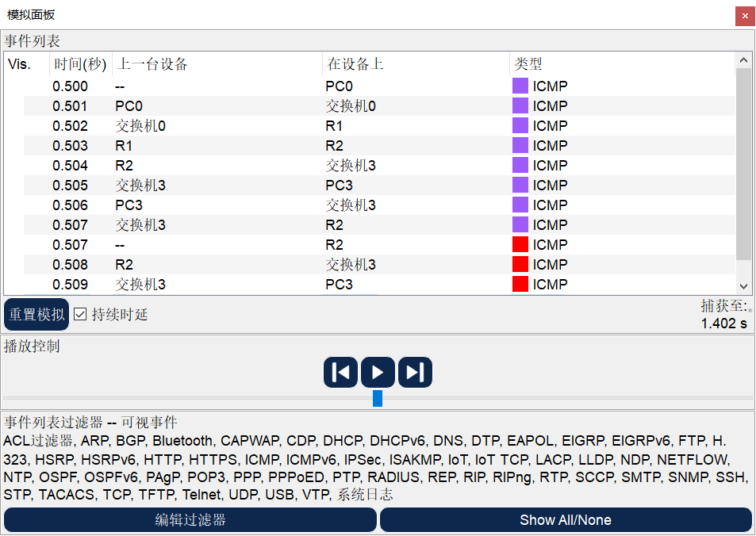756x536 pixels.
Task: Select time cell 0.501
Action: (x=70, y=106)
